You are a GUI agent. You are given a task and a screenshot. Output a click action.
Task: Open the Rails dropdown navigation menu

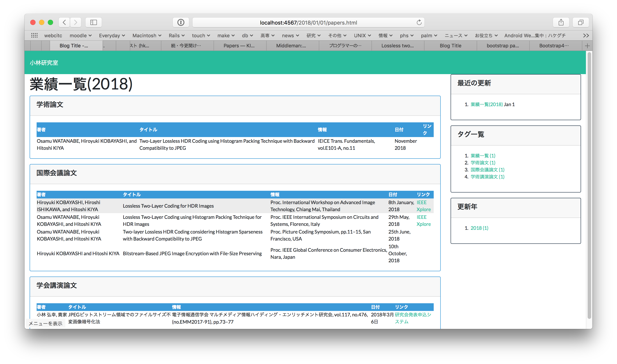click(x=176, y=36)
